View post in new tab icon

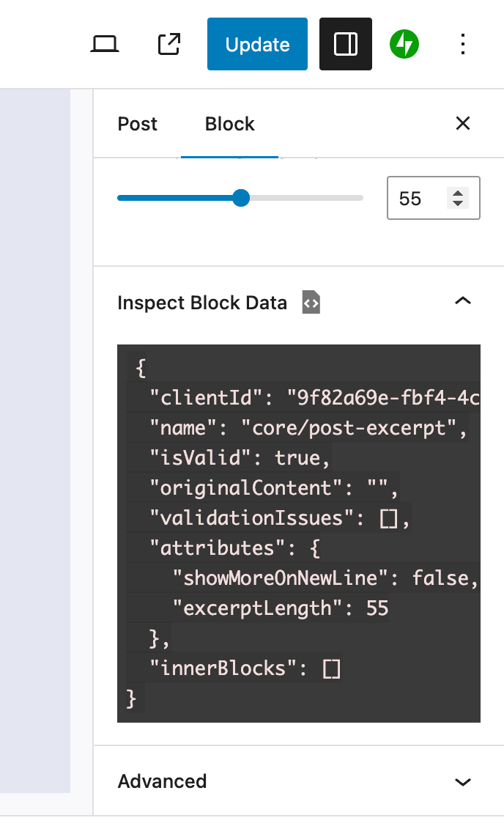[x=169, y=44]
